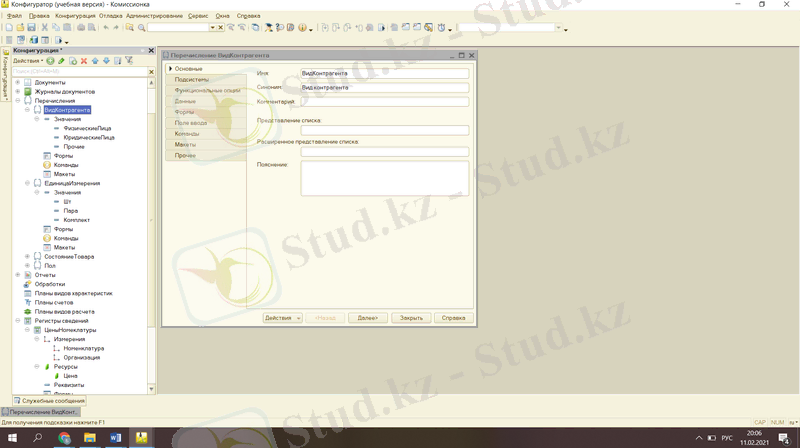Viewport: 800px width, 448px height.
Task: Click the Undo arrow icon
Action: pyautogui.click(x=106, y=27)
